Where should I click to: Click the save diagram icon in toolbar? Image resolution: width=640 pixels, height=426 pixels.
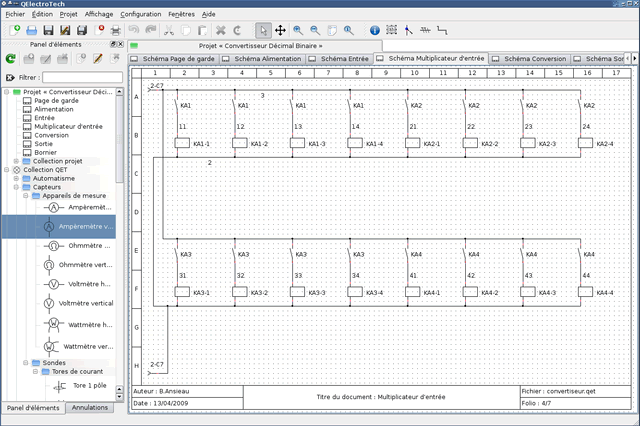point(47,31)
